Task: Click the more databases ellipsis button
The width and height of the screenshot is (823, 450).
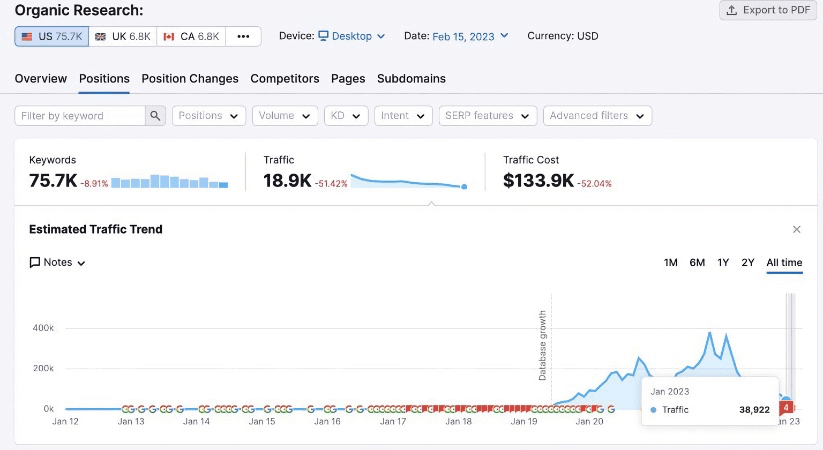Action: (x=243, y=37)
